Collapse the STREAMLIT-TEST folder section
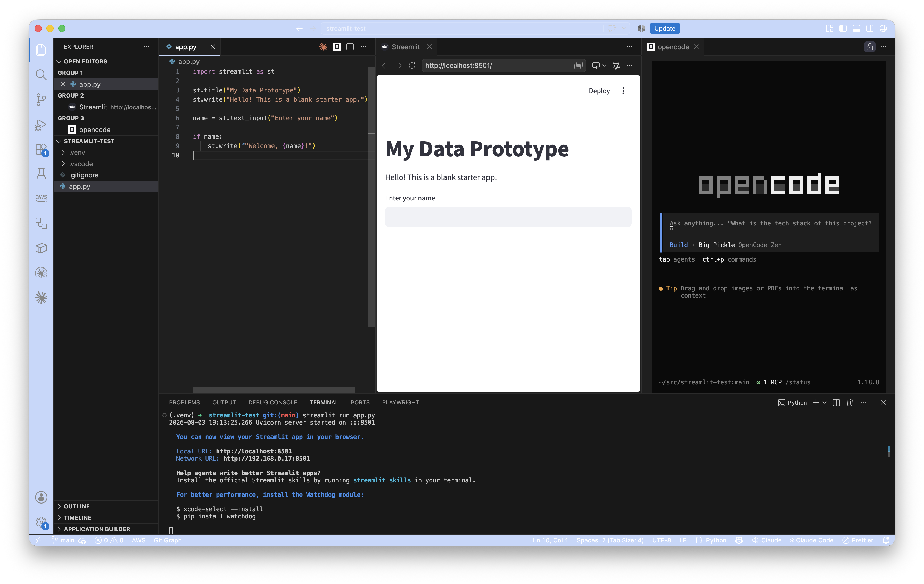The width and height of the screenshot is (924, 584). pyautogui.click(x=59, y=141)
